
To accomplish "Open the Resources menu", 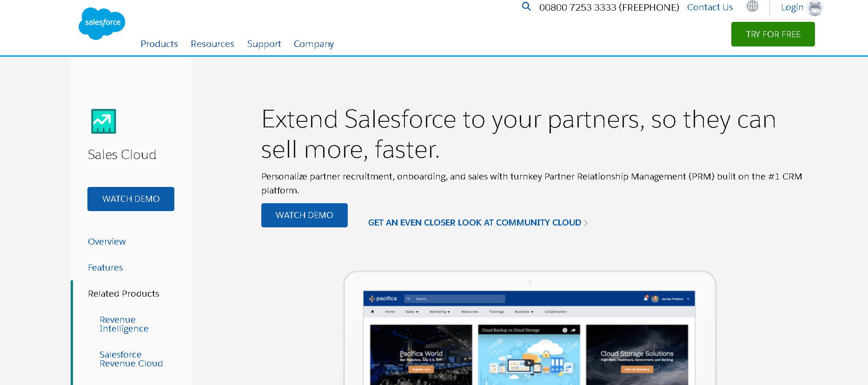I will [x=212, y=44].
